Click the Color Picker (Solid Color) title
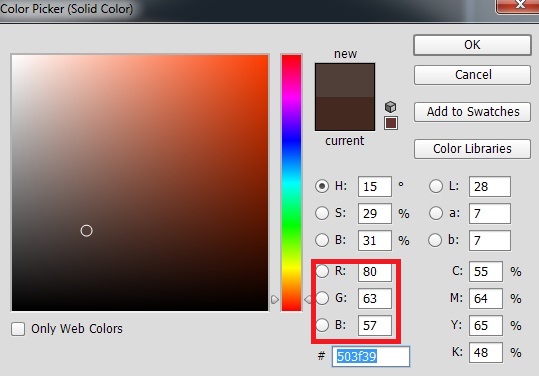 67,9
